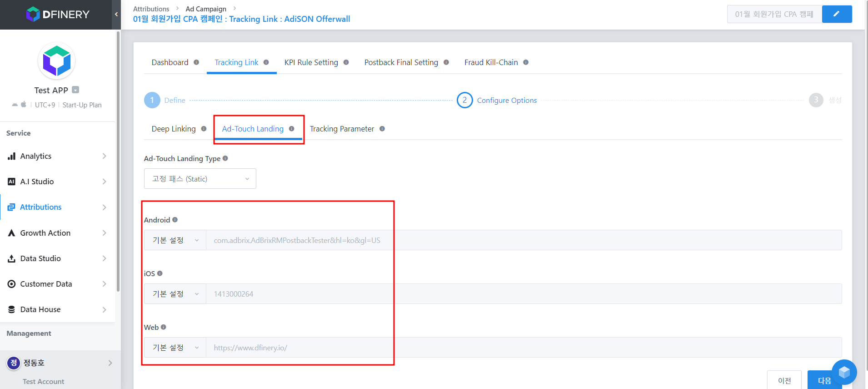Click the Web URL input field
This screenshot has width=868, height=389.
tap(524, 348)
